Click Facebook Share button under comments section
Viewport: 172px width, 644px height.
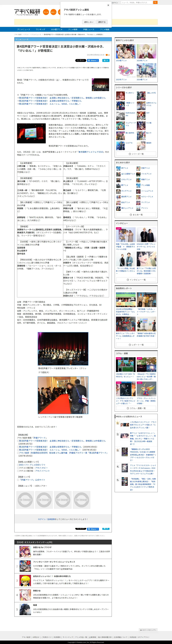coord(93,529)
